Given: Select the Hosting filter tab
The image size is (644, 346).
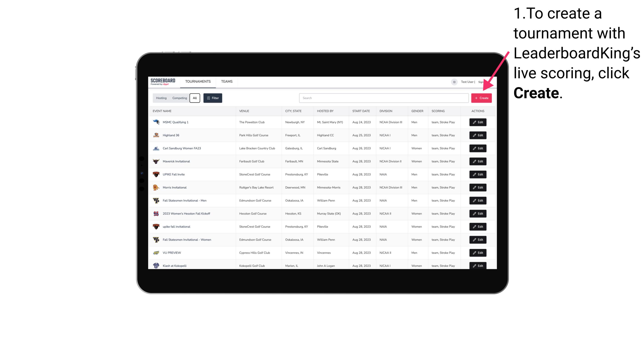Looking at the screenshot, I should (x=161, y=98).
